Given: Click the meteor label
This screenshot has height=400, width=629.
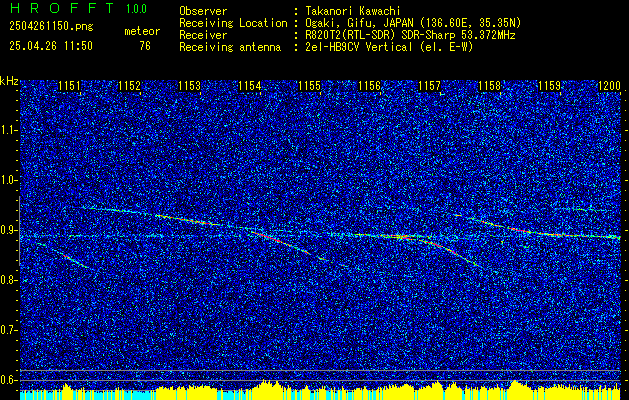Looking at the screenshot, I should (142, 31).
